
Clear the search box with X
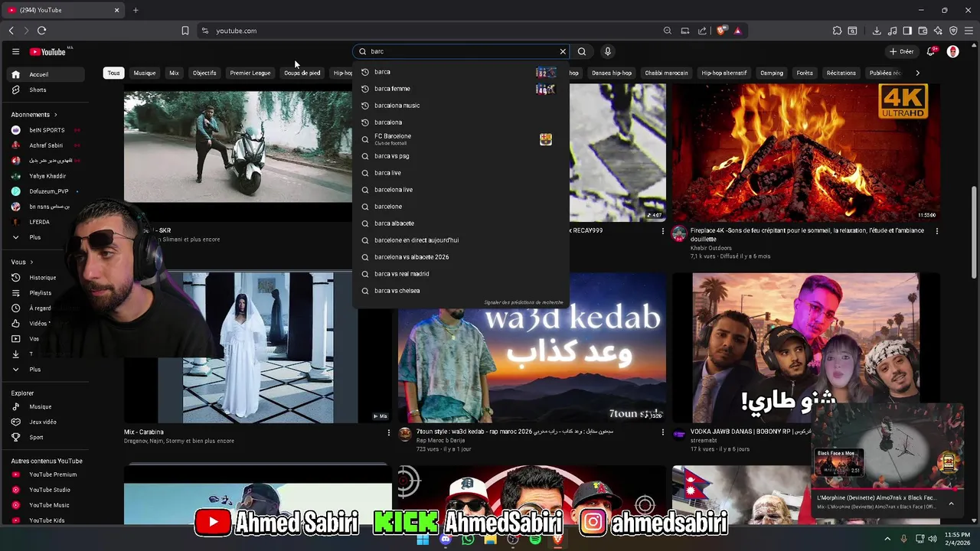563,51
